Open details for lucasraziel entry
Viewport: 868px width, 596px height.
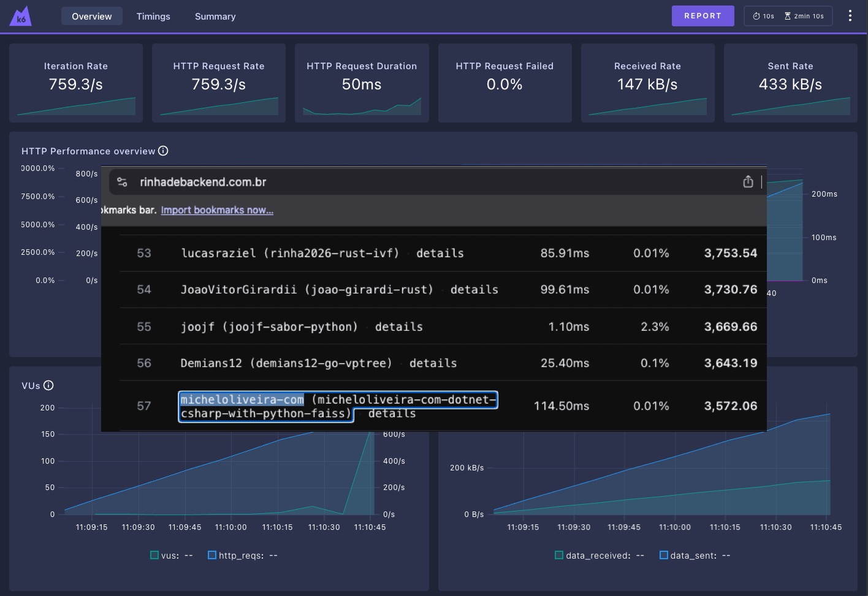click(440, 253)
